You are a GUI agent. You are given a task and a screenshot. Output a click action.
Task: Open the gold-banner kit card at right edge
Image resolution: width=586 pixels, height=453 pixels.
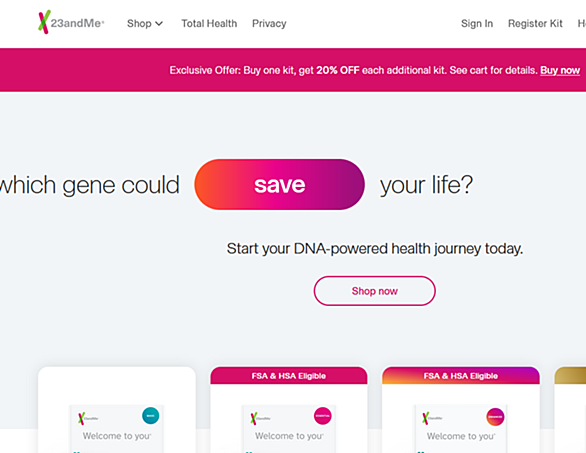tap(570, 410)
